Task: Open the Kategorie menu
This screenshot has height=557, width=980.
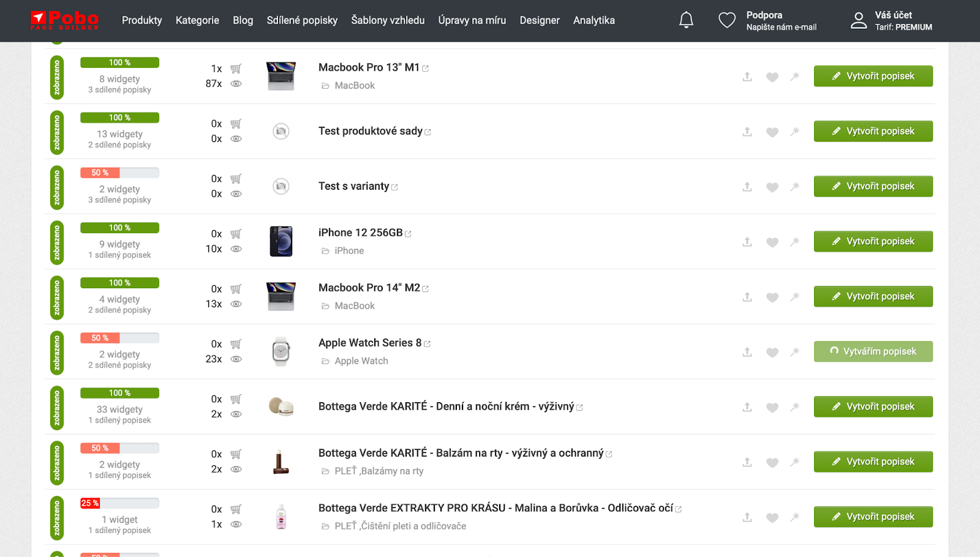Action: point(197,20)
